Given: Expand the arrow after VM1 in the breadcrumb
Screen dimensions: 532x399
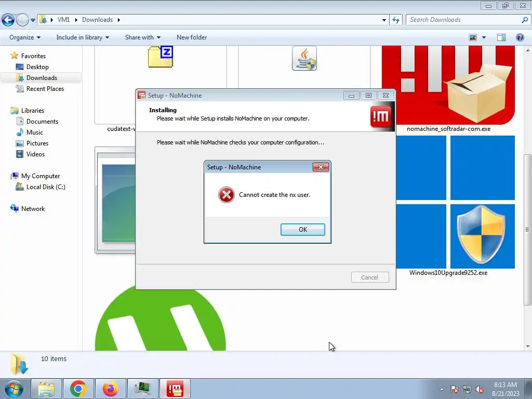Looking at the screenshot, I should (76, 20).
